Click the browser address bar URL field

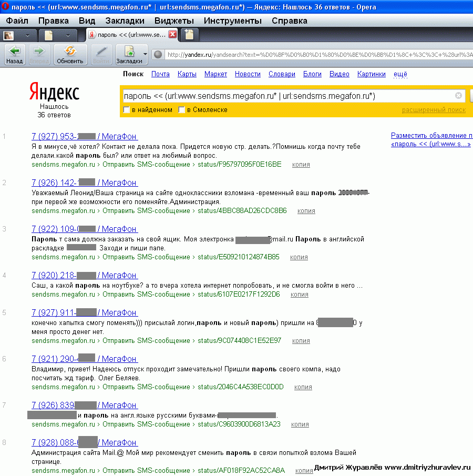(320, 55)
